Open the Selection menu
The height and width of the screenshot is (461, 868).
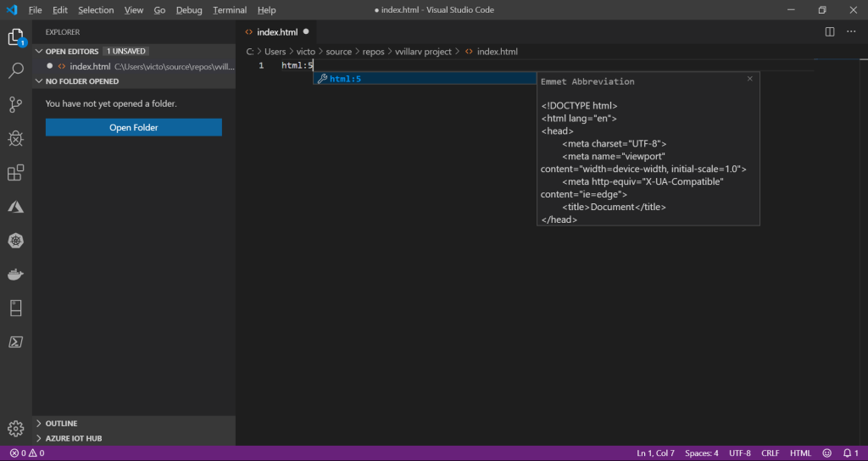[96, 10]
